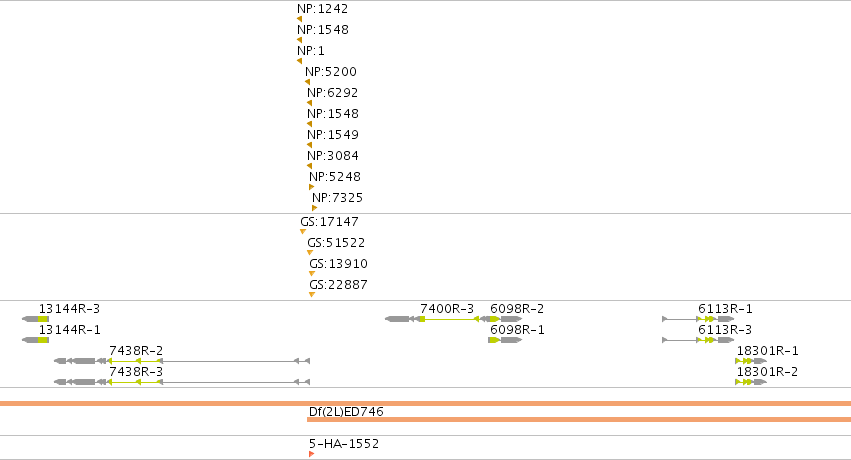The image size is (851, 460).
Task: Click the 7438R-3 text label
Action: tap(136, 372)
